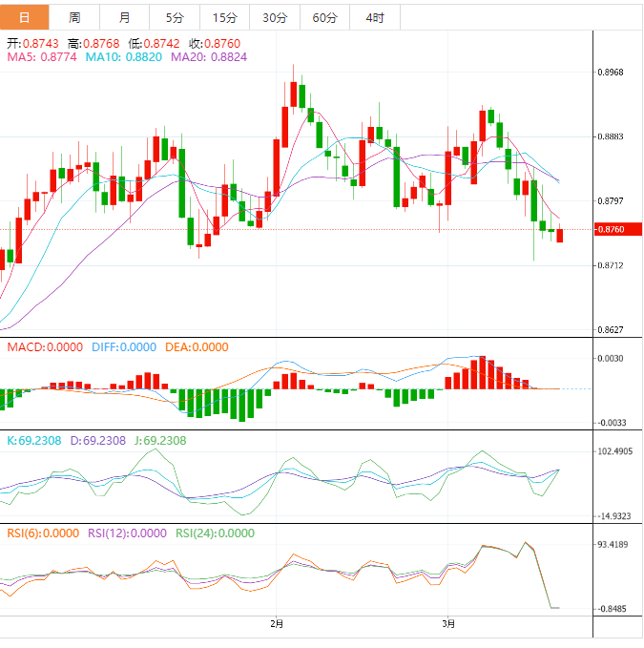This screenshot has width=644, height=648.
Task: Choose the 30分 timeframe tab
Action: coord(274,17)
